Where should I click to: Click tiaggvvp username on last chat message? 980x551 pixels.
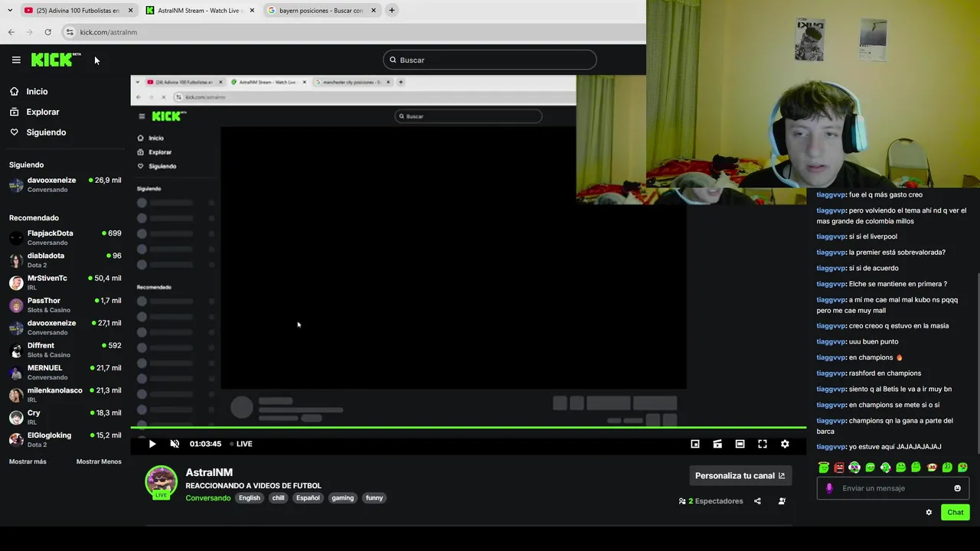[831, 447]
